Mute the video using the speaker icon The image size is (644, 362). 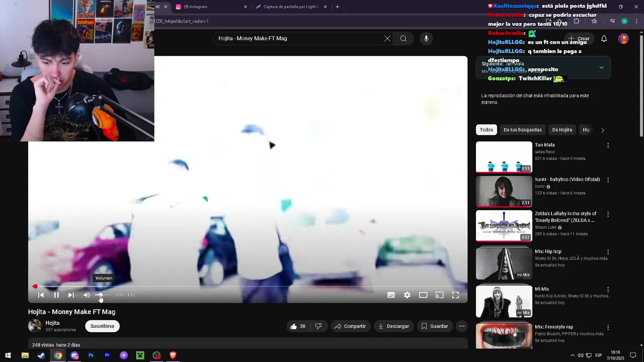pyautogui.click(x=87, y=295)
